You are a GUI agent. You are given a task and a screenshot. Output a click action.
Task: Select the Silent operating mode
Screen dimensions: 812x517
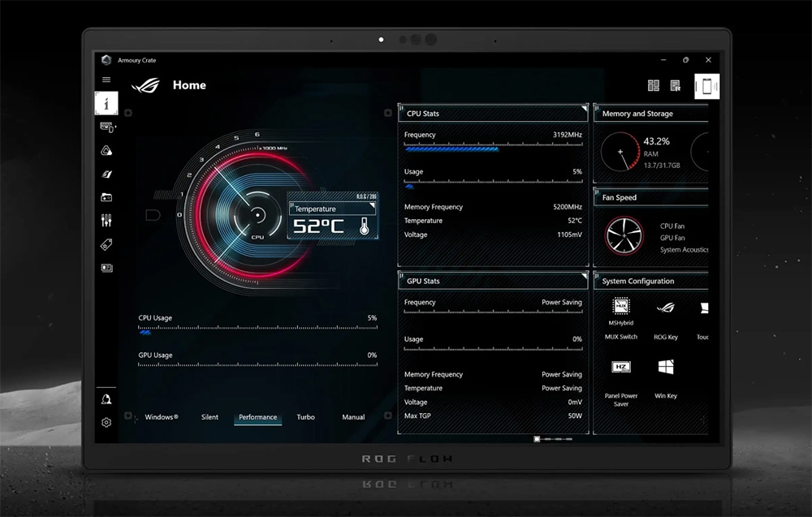coord(209,417)
